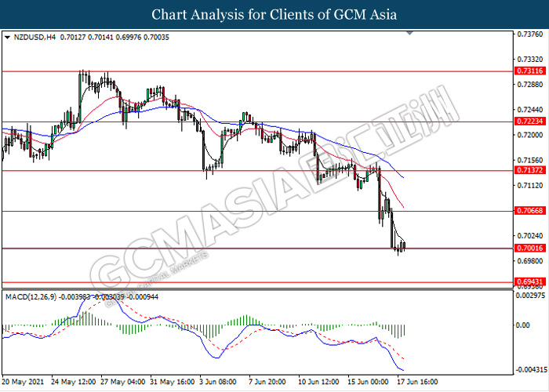Click the 0.73760 price axis value
Viewport: 549px width, 392px height.
[x=530, y=34]
